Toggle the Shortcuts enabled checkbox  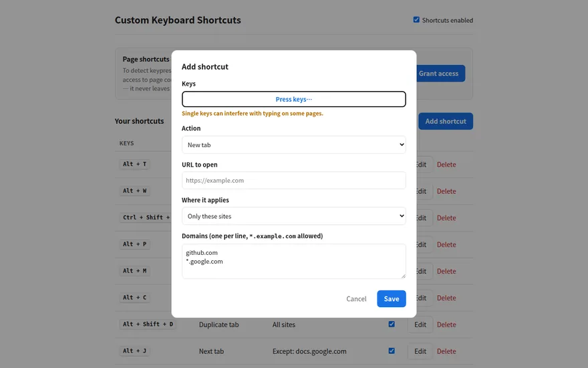416,20
